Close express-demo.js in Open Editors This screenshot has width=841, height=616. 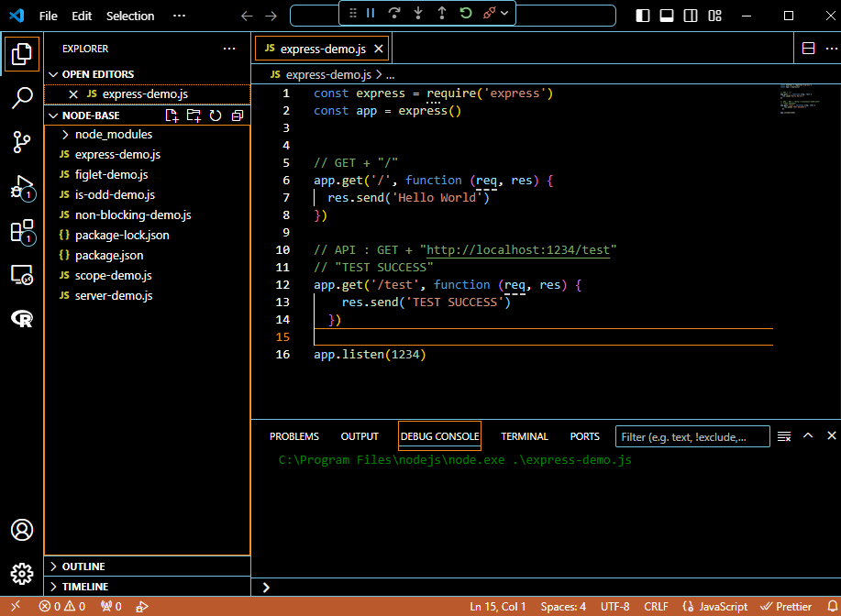pos(73,94)
